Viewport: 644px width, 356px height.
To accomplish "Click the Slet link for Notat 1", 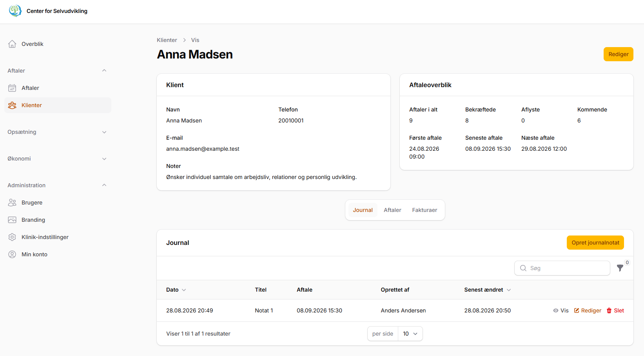I will 615,310.
